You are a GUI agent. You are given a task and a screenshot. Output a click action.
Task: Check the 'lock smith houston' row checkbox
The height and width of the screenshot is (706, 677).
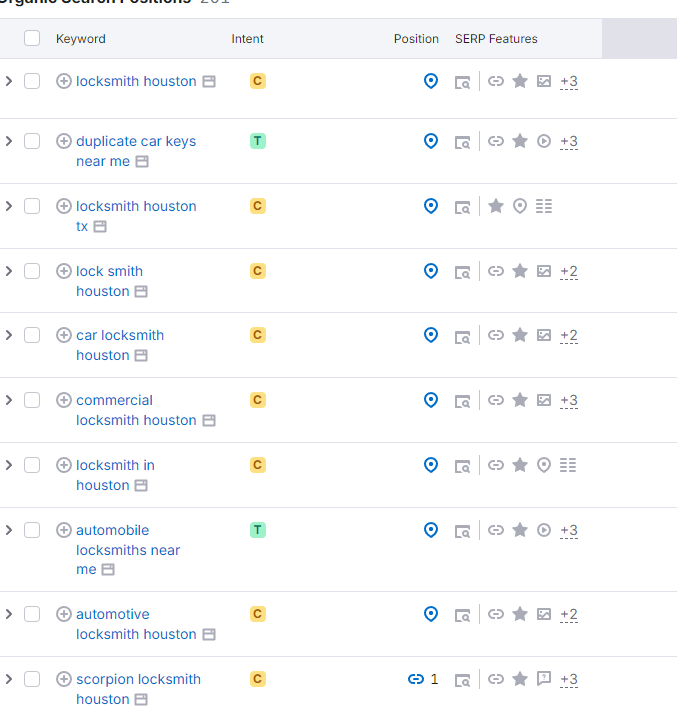[32, 271]
